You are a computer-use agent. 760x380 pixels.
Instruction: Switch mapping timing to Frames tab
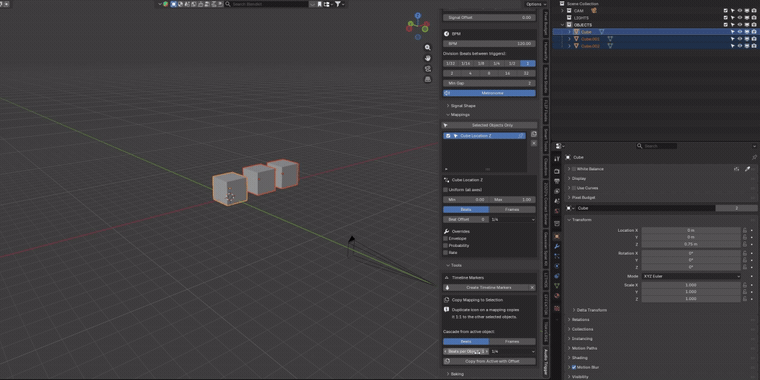512,209
